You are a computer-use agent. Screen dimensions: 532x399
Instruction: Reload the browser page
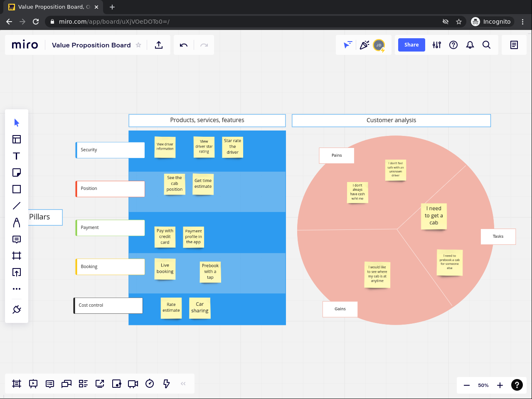pos(36,22)
